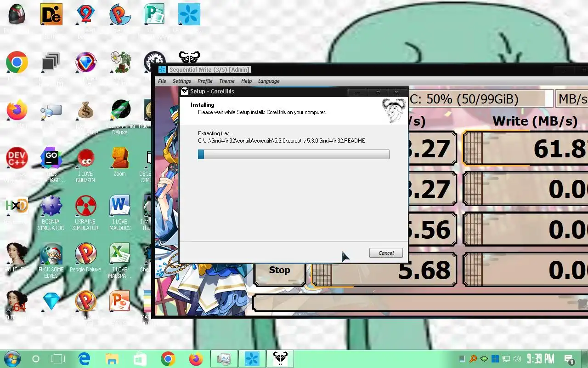Open the money bag desktop icon
This screenshot has width=588, height=368.
pyautogui.click(x=85, y=110)
